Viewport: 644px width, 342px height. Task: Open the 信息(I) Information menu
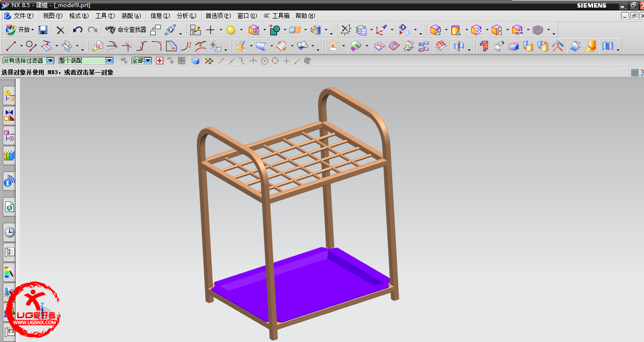pyautogui.click(x=160, y=16)
